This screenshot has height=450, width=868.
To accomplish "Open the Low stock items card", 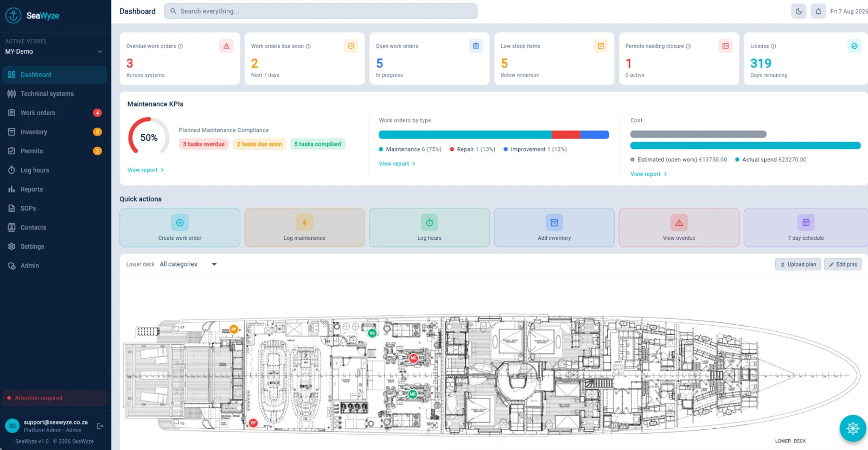I will tap(554, 59).
